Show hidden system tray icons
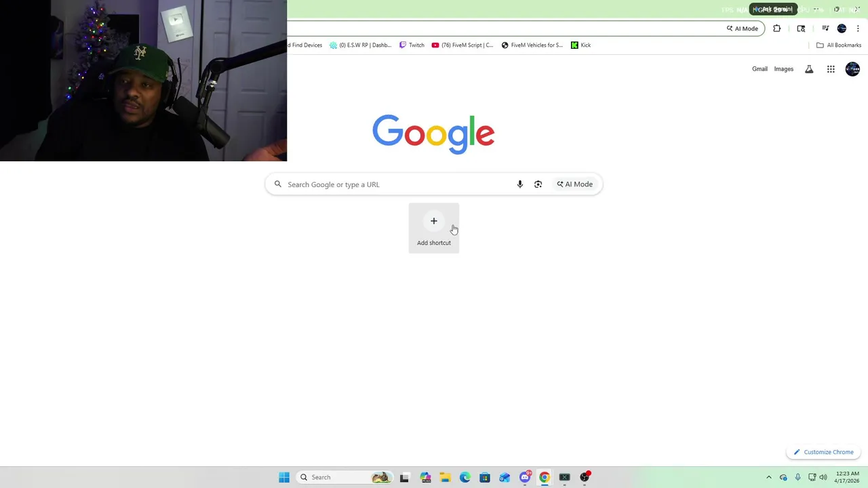 coord(768,477)
